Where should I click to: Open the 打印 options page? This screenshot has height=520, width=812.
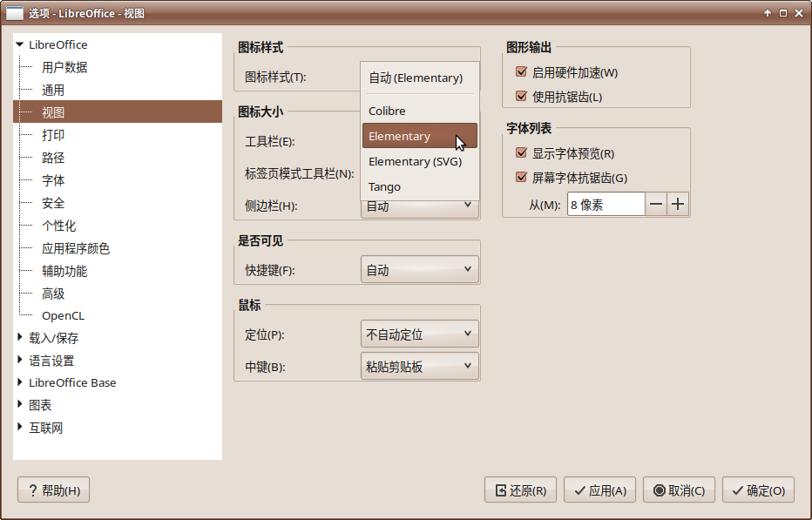[x=53, y=135]
